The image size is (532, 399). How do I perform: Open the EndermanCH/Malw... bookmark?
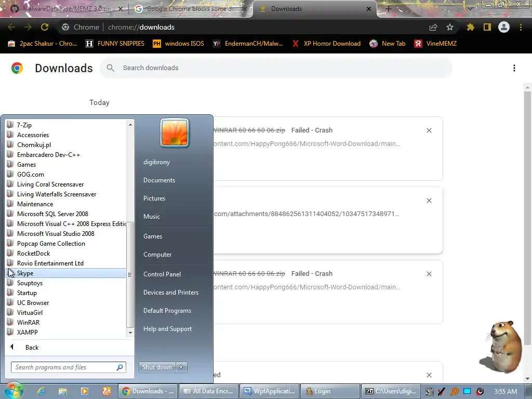pyautogui.click(x=248, y=44)
